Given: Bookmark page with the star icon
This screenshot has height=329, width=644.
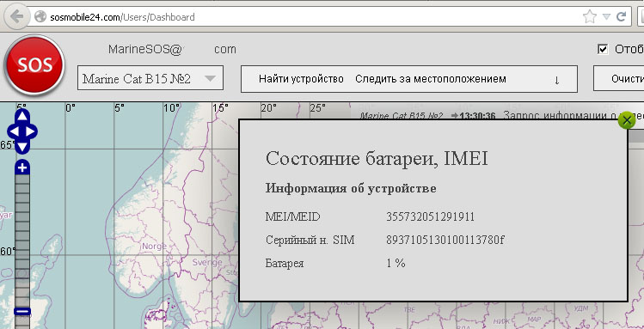Looking at the screenshot, I should coord(589,17).
